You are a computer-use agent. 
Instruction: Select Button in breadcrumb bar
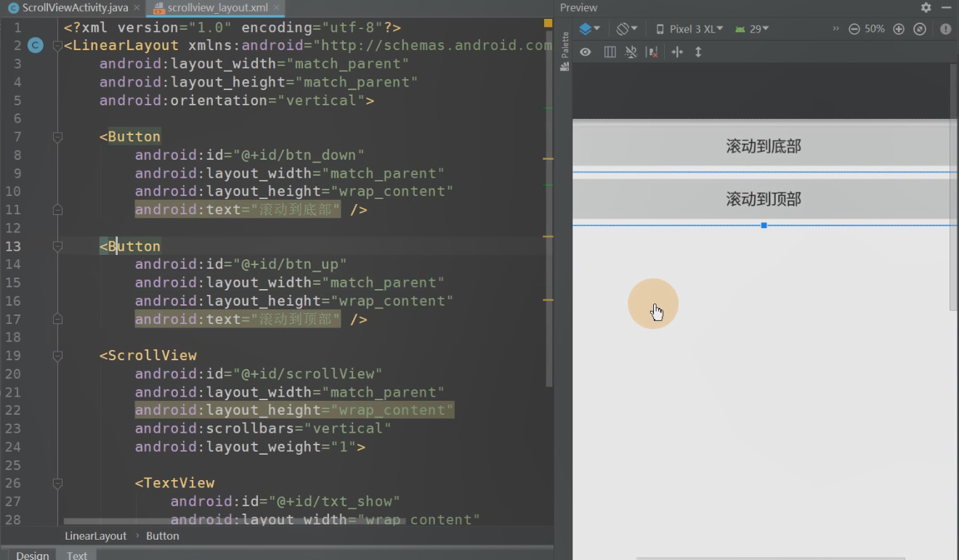point(163,536)
